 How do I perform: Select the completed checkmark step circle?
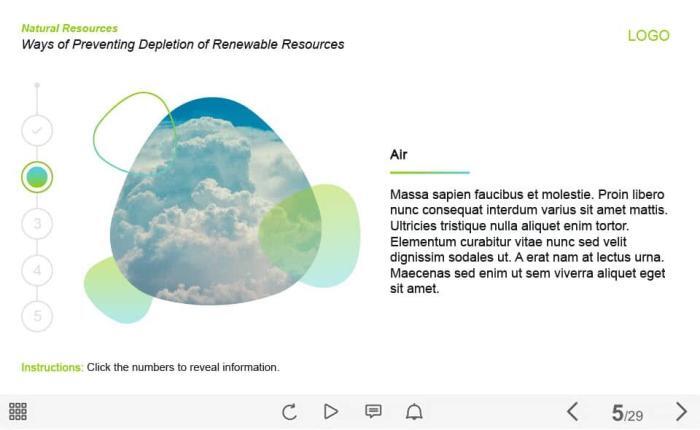(37, 130)
